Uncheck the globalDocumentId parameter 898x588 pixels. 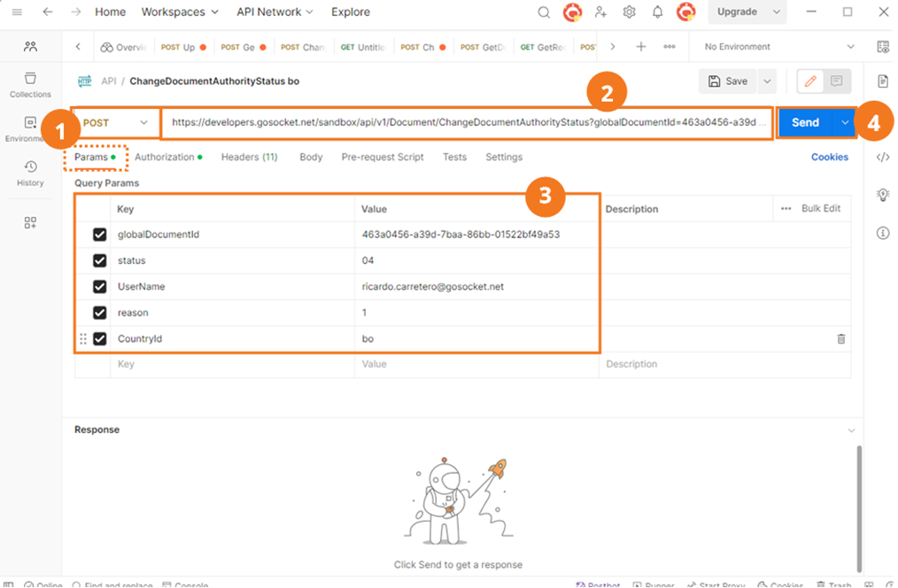[100, 235]
